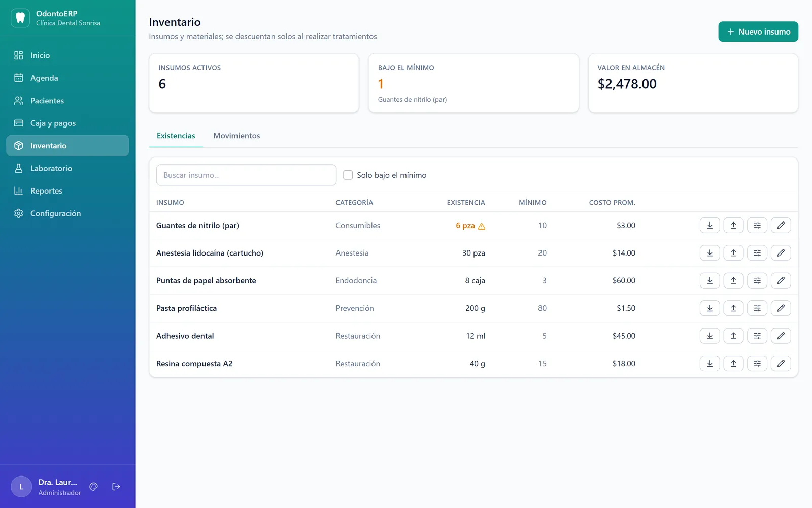
Task: Click the Endodoncia category cell
Action: 356,280
